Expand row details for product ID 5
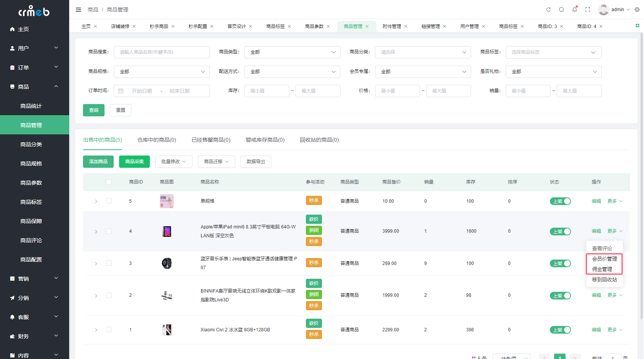The width and height of the screenshot is (644, 359). pos(96,201)
